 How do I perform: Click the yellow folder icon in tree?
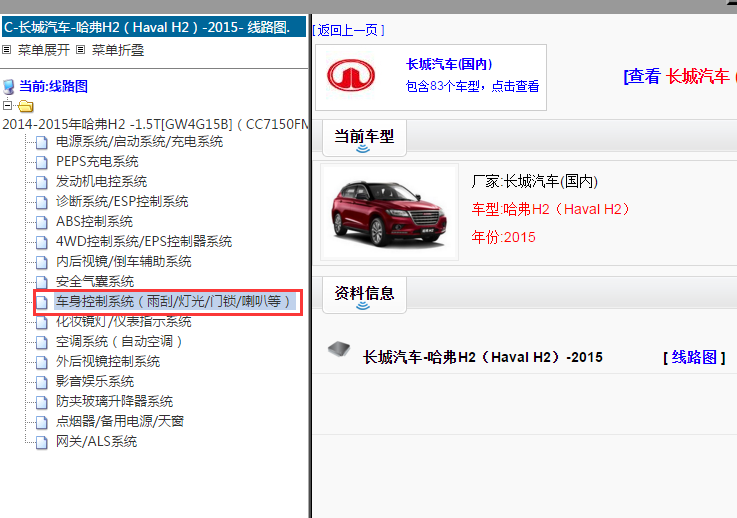[26, 106]
